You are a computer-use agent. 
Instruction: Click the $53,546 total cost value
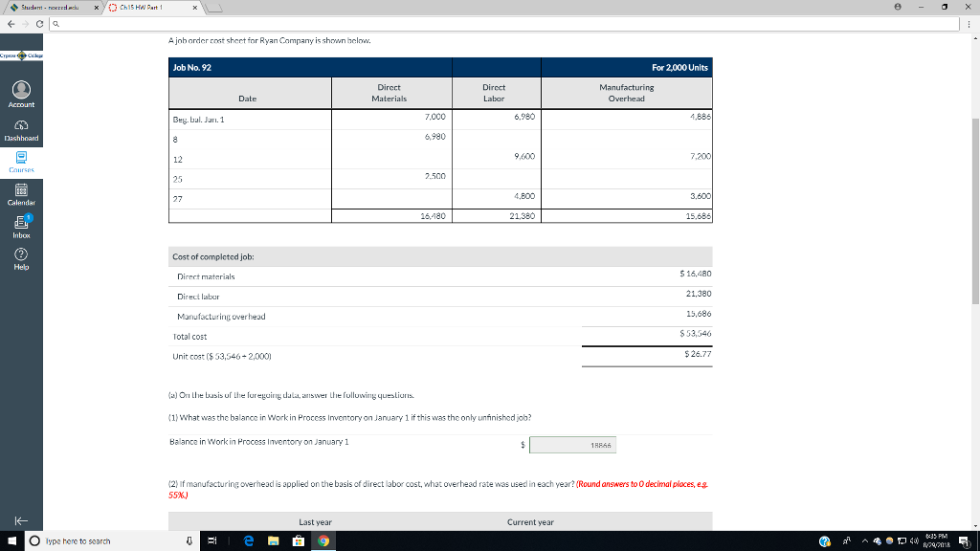tap(695, 334)
